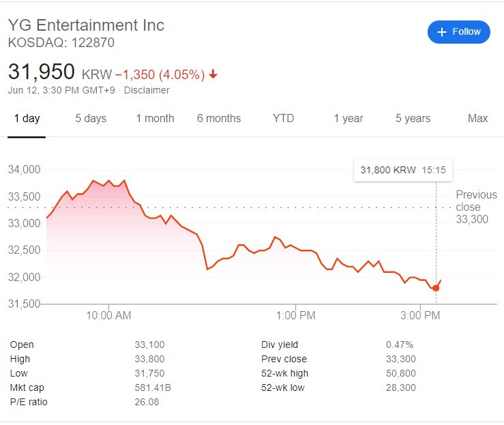Viewport: 504px width, 425px height.
Task: Click the Mkt cap value 581.41B
Action: [149, 387]
